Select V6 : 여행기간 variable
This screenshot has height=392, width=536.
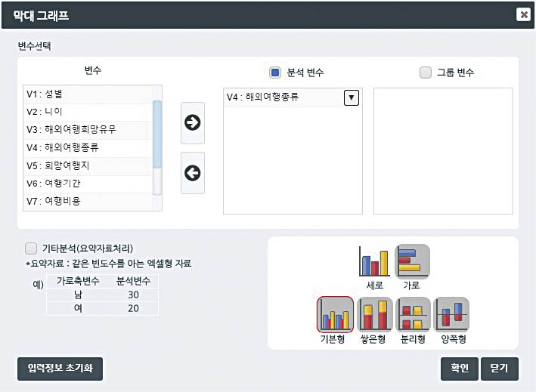88,184
